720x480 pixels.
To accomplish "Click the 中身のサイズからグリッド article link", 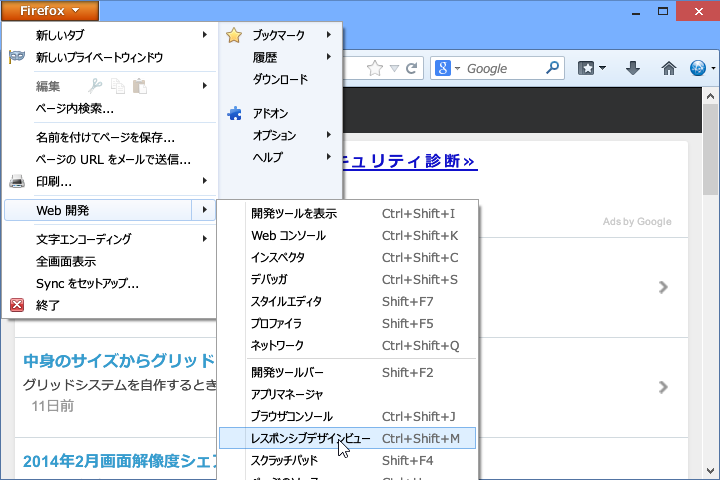I will 119,361.
